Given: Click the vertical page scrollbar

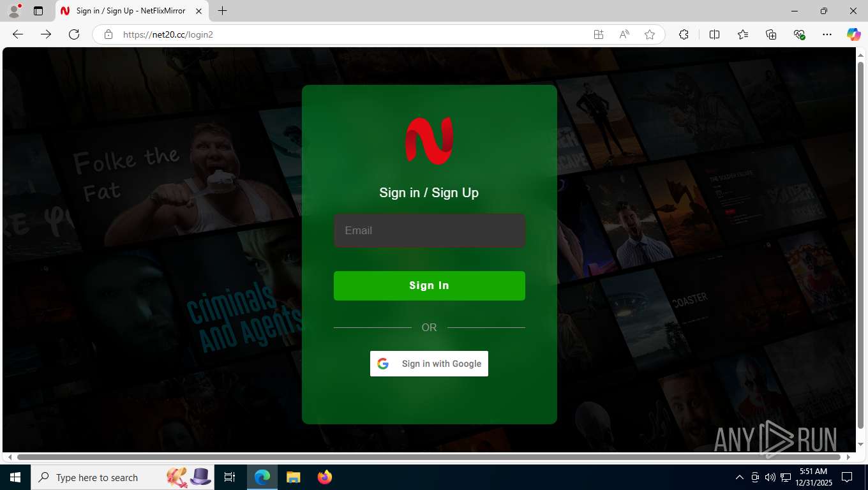Looking at the screenshot, I should click(860, 245).
